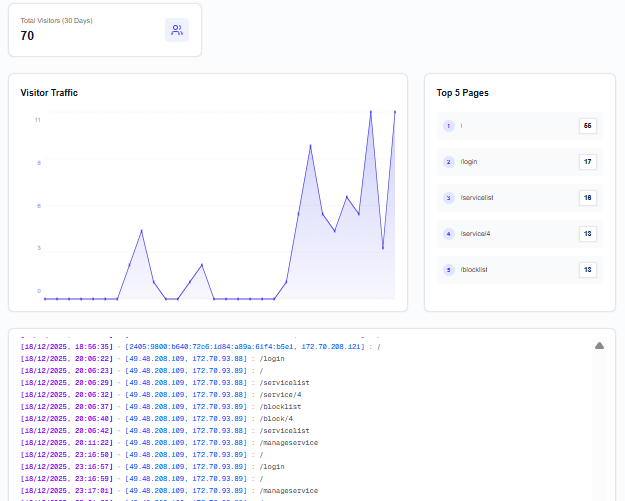Click rank badge 5 beside /blocklist

click(x=448, y=270)
